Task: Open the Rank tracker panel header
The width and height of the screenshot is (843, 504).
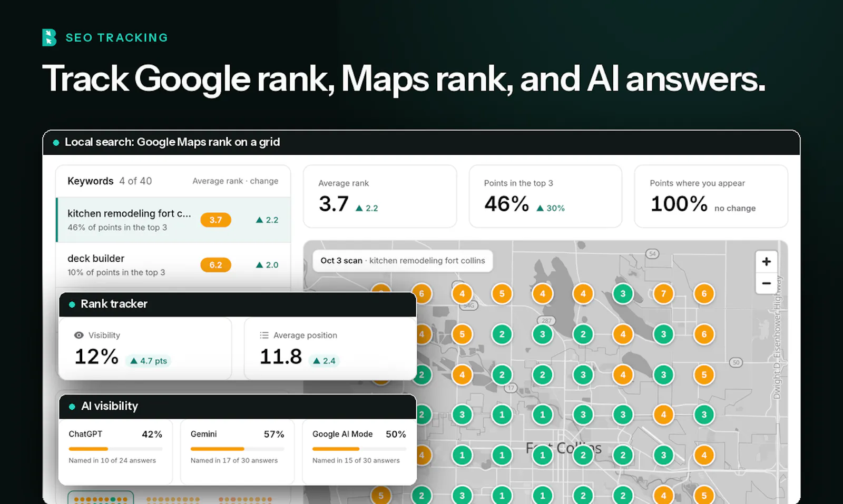Action: (238, 304)
